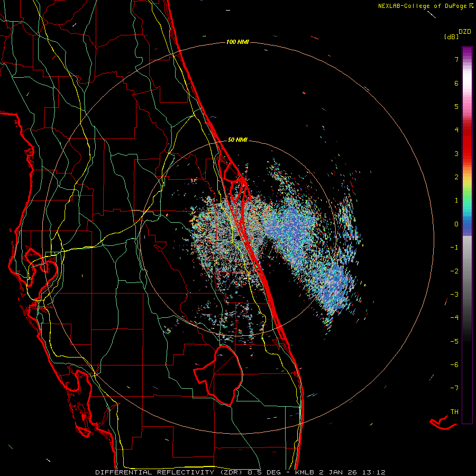Click the -3 tick label on color scale
The height and width of the screenshot is (476, 476).
click(454, 295)
